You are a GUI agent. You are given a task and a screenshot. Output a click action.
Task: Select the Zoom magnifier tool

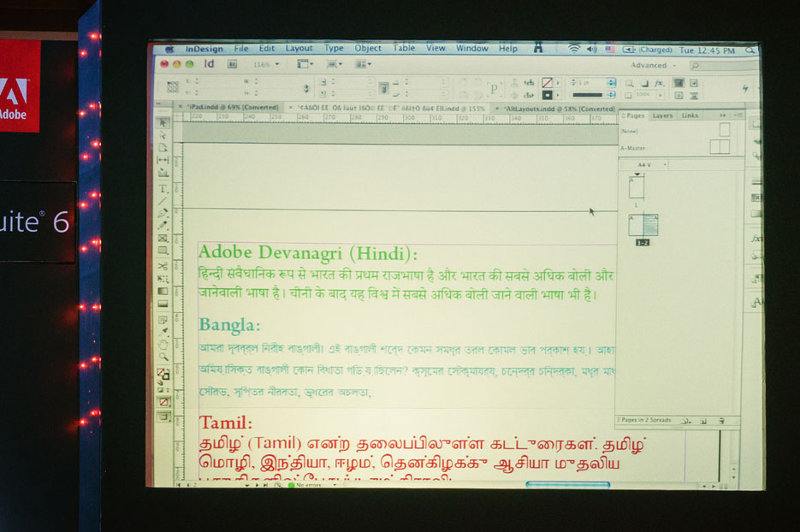pyautogui.click(x=163, y=357)
